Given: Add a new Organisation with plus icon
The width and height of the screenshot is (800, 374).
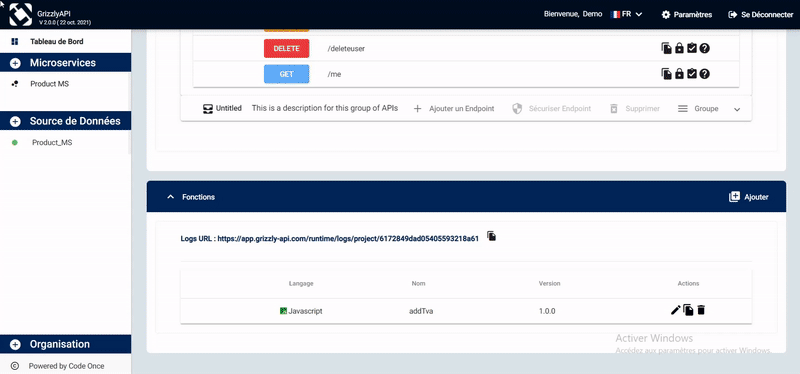Looking at the screenshot, I should point(15,344).
